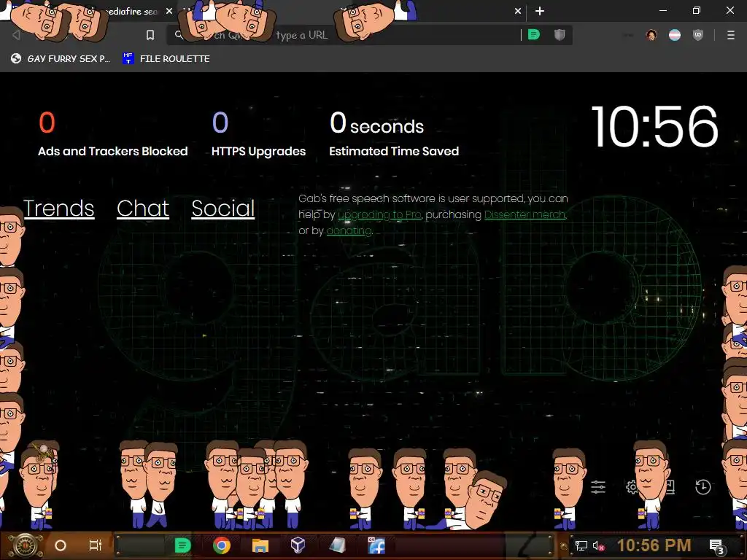Open File Explorer from taskbar
The image size is (747, 560).
[260, 545]
